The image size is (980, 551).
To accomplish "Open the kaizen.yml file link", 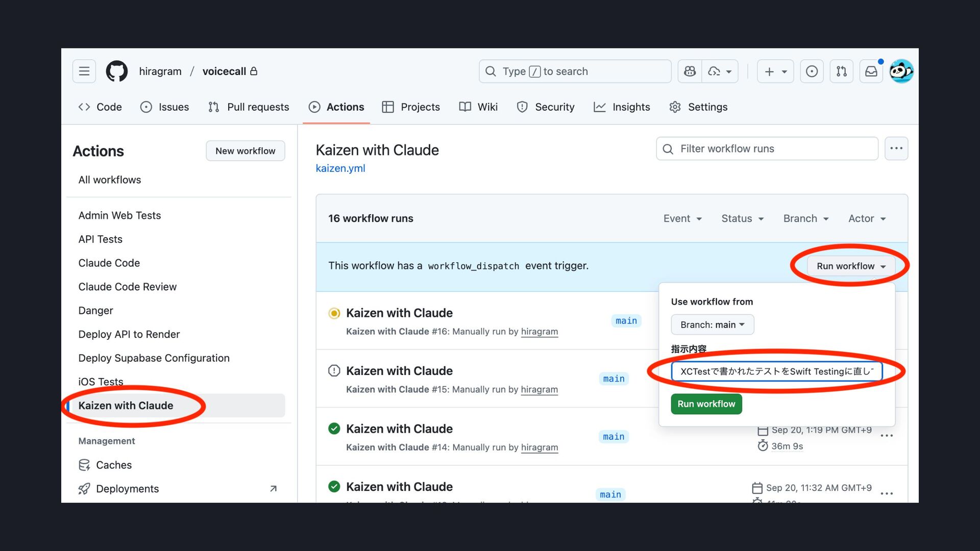I will click(x=340, y=168).
